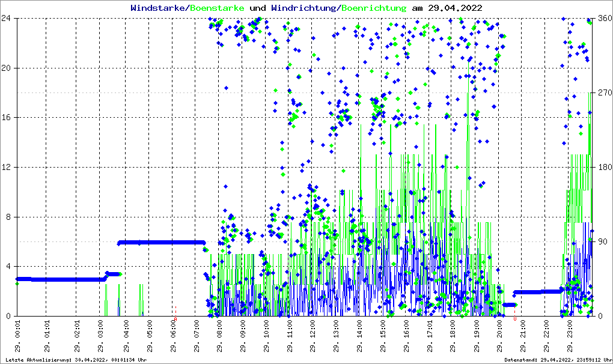Image resolution: width=613 pixels, height=364 pixels.
Task: Click the time label "29. 02:01"
Action: tap(77, 336)
